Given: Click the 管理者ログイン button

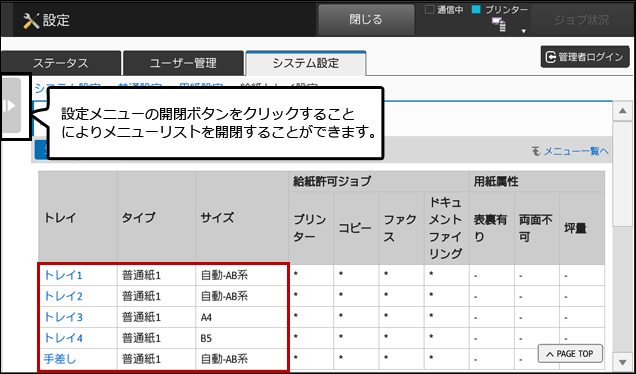Looking at the screenshot, I should pyautogui.click(x=585, y=57).
